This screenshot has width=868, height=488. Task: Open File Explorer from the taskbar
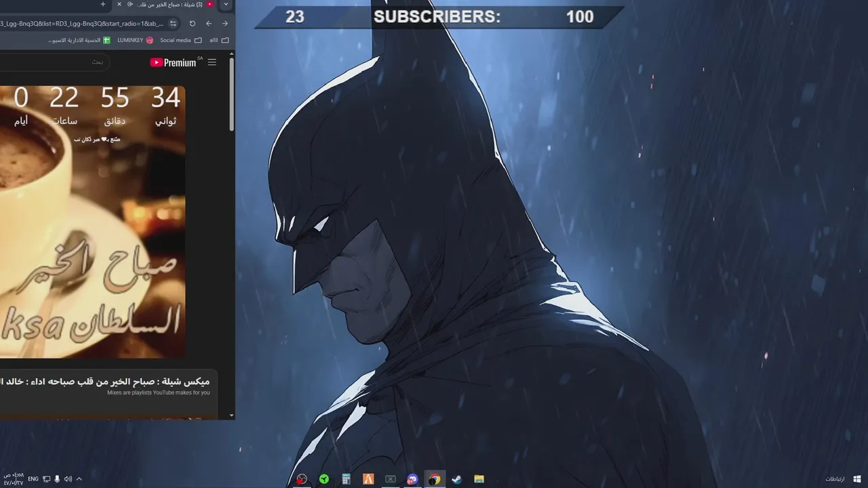coord(479,479)
